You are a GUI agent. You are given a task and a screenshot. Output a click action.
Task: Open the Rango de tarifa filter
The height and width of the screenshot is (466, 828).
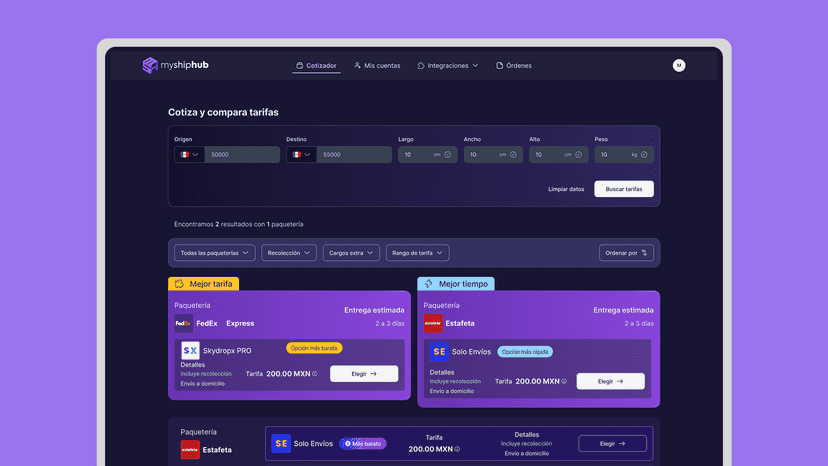(x=418, y=253)
